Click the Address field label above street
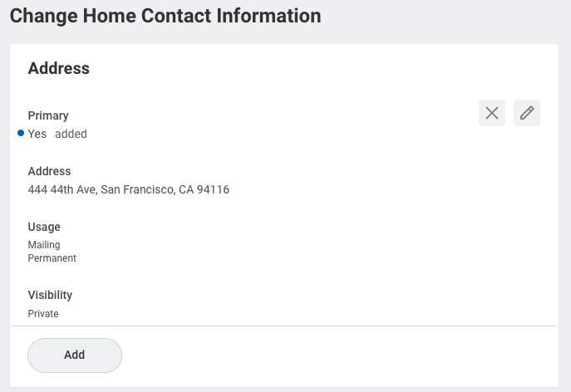Screen dimensions: 571x392 coord(49,171)
